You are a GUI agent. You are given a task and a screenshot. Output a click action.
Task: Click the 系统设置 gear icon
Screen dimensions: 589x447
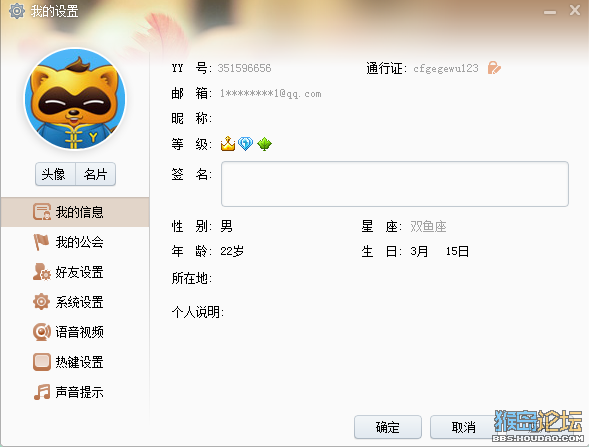pos(41,302)
